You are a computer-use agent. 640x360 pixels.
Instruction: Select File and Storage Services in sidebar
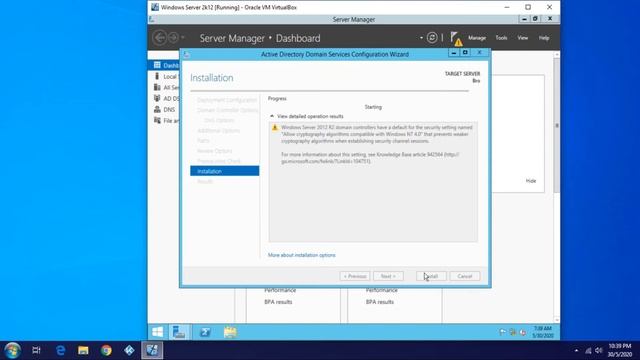[167, 120]
